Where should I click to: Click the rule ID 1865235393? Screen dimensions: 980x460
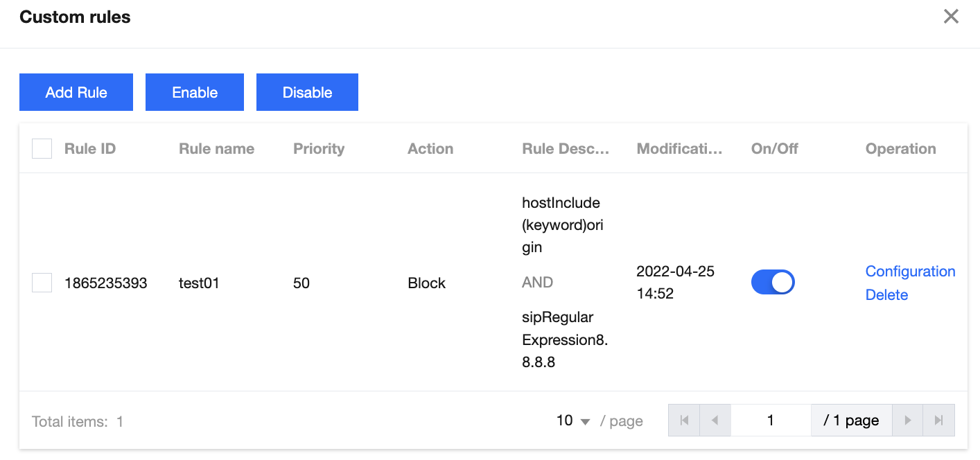point(106,283)
